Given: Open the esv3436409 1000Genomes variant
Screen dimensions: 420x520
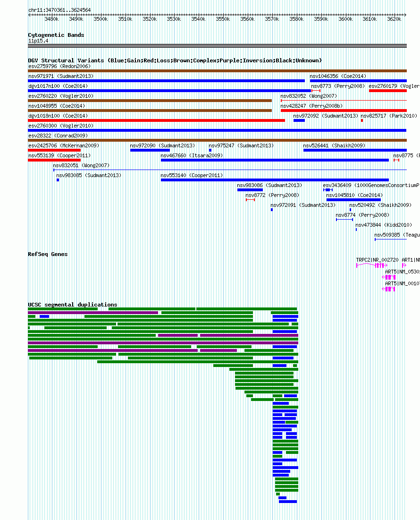Looking at the screenshot, I should click(371, 186).
